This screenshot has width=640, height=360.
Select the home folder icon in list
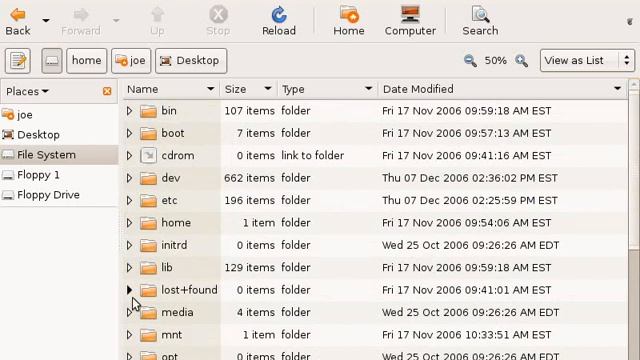(x=148, y=223)
